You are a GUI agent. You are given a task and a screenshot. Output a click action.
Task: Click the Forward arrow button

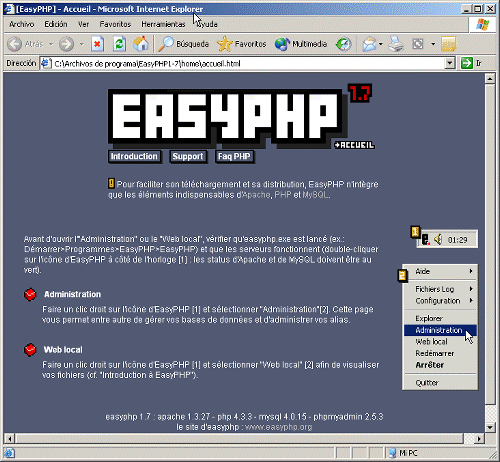(66, 44)
